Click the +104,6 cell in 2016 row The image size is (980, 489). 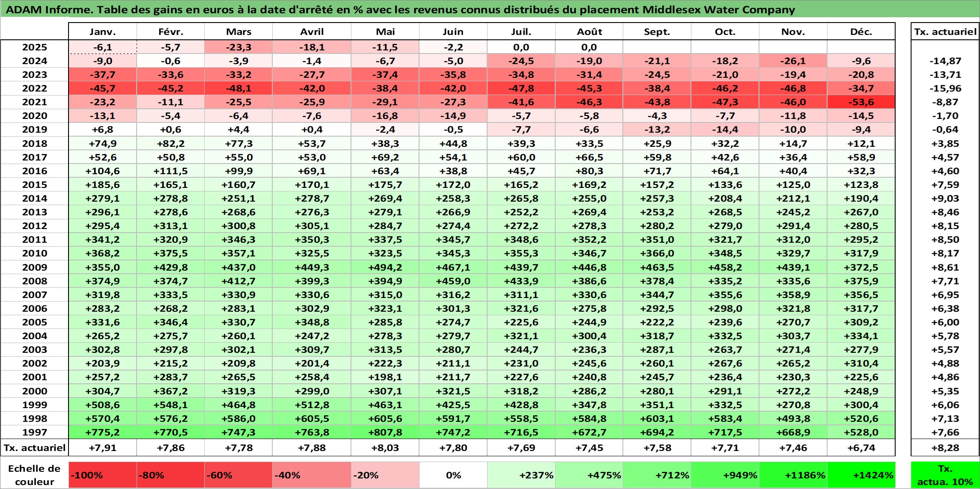(103, 171)
